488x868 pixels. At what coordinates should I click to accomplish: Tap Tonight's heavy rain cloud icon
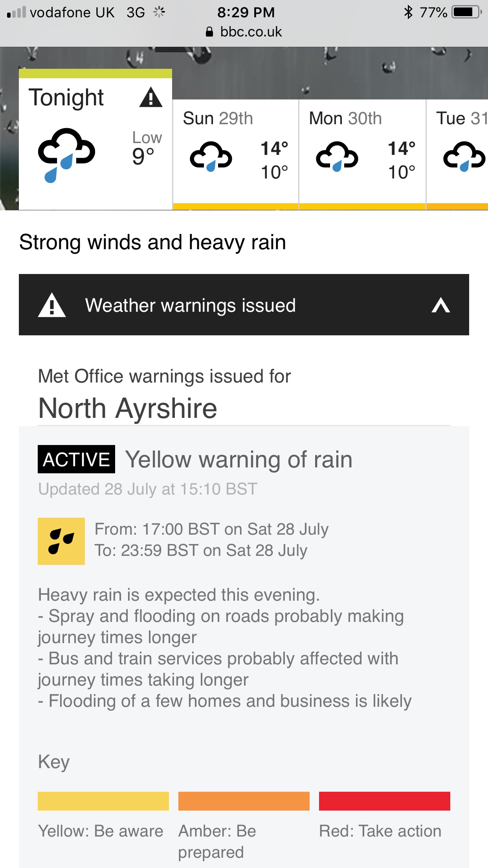tap(66, 154)
